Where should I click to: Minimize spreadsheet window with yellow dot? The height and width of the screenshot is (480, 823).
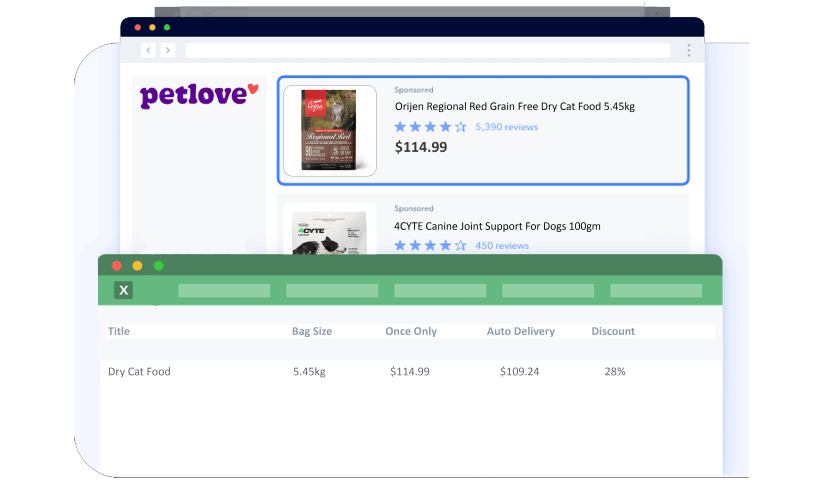click(138, 266)
